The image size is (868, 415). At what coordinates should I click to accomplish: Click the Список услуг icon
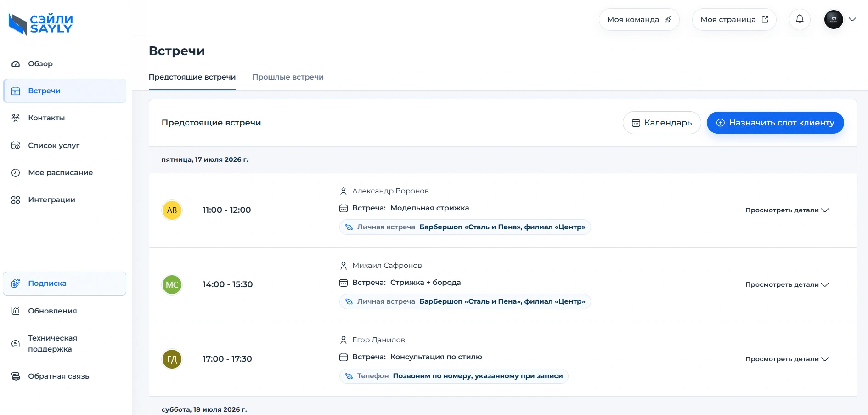tap(16, 146)
